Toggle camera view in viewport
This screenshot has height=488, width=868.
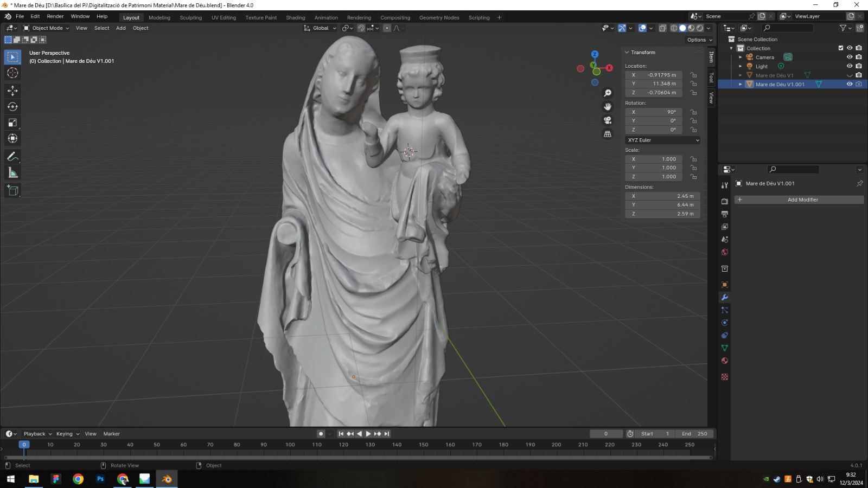click(x=608, y=120)
